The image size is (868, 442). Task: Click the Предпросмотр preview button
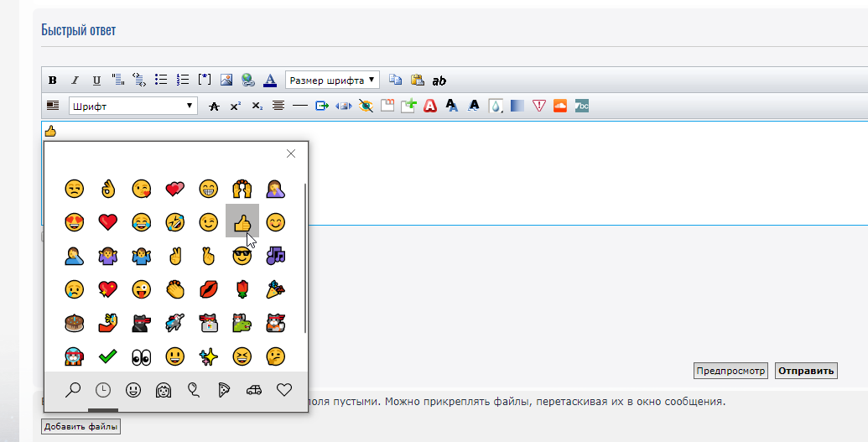(x=730, y=371)
